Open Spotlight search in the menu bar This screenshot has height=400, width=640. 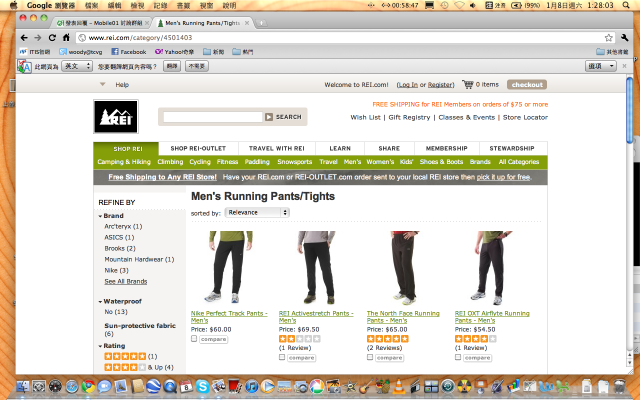[626, 5]
